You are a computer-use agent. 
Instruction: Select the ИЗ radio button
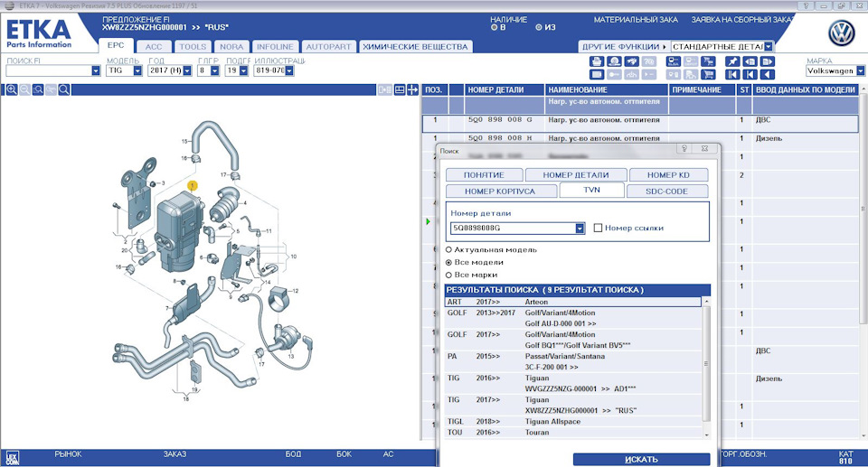(x=539, y=27)
